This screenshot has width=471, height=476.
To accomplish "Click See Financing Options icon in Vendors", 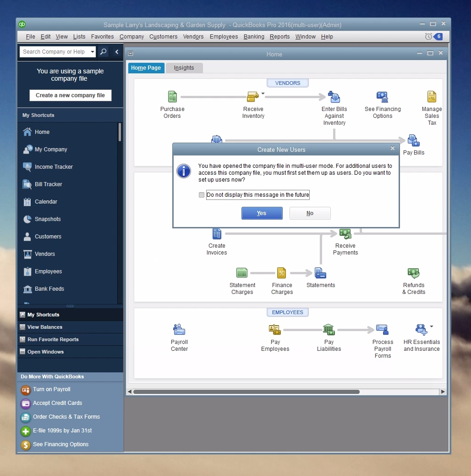I will pyautogui.click(x=382, y=97).
